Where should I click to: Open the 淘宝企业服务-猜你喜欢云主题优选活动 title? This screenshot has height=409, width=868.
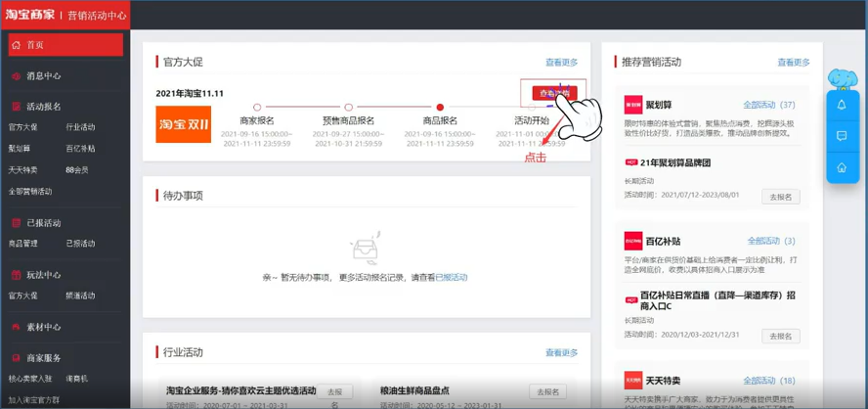click(240, 390)
